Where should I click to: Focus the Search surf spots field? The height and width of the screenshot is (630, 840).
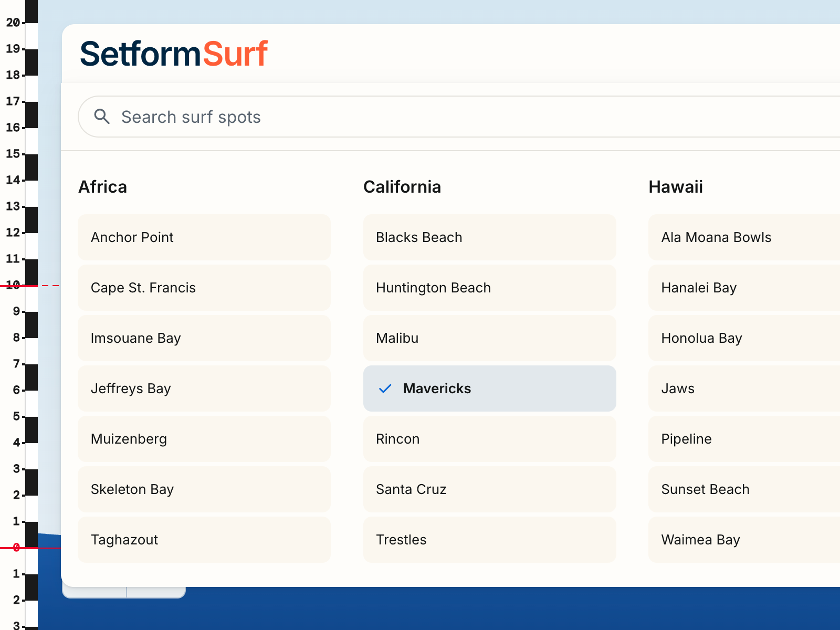(x=459, y=117)
